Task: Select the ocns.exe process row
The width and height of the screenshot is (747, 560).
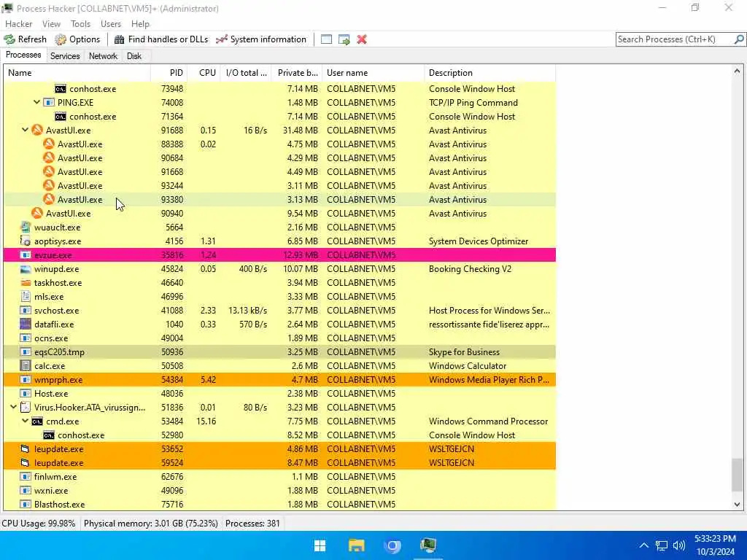Action: point(279,338)
